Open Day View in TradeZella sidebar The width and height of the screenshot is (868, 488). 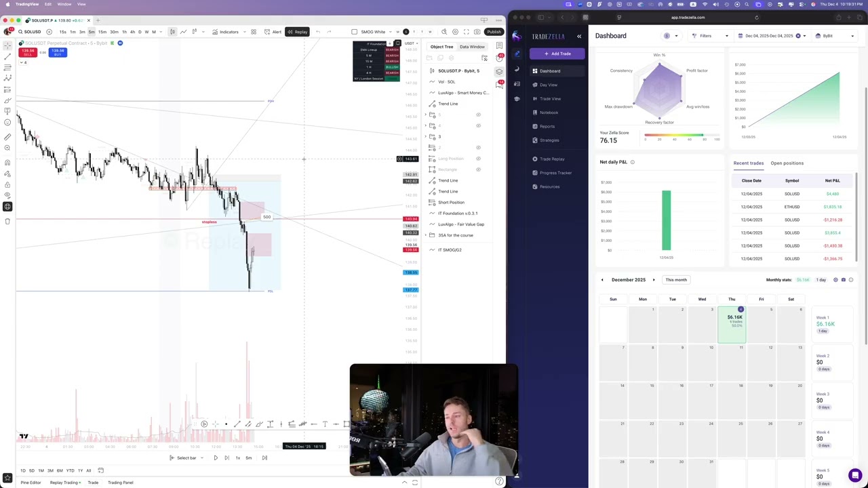click(548, 85)
